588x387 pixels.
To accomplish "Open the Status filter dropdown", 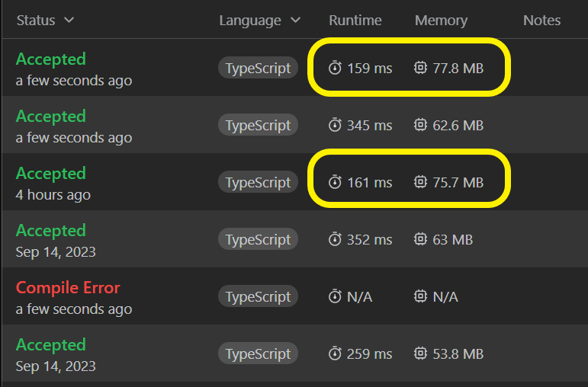I will 45,21.
